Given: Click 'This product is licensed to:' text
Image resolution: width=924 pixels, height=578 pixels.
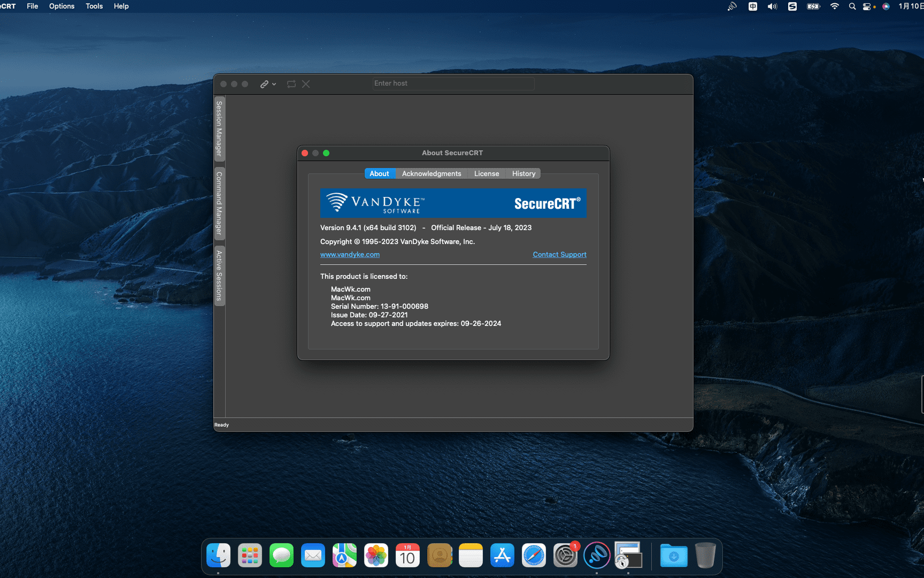Looking at the screenshot, I should pyautogui.click(x=364, y=276).
